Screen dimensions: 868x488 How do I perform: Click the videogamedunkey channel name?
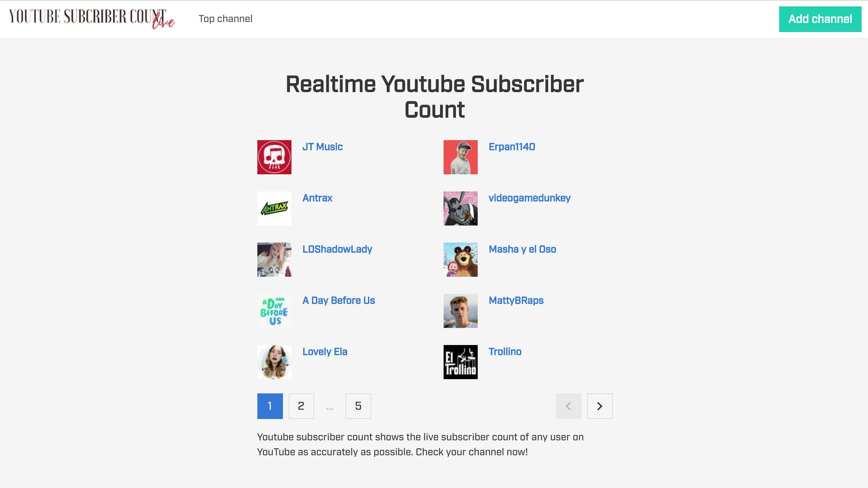[530, 198]
